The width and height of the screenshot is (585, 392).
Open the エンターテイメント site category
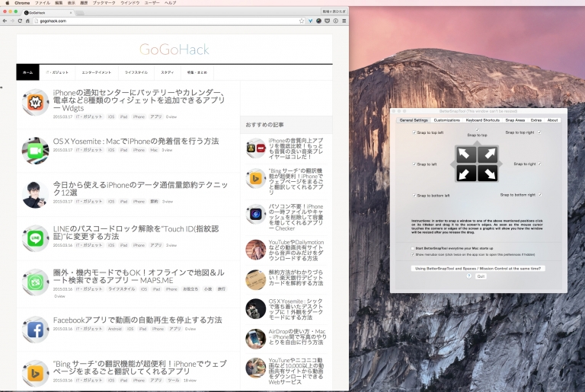(97, 72)
